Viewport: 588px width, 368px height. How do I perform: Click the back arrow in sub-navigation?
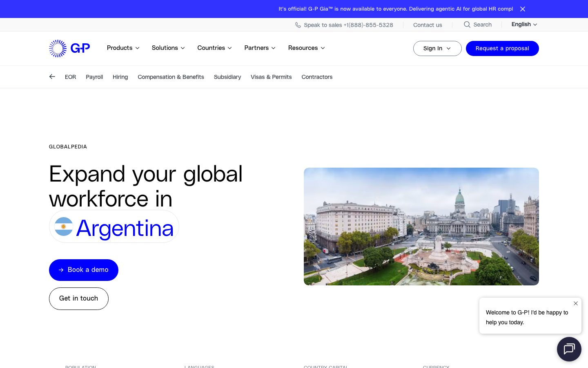pos(52,76)
